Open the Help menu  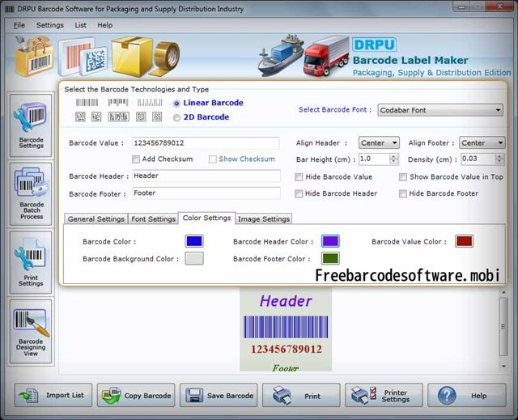(x=104, y=25)
